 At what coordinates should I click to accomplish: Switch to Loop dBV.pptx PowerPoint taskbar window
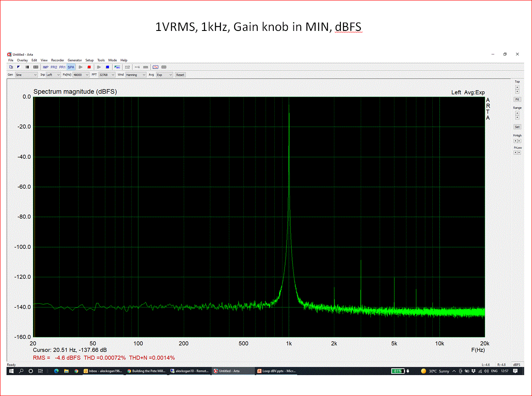(x=277, y=371)
